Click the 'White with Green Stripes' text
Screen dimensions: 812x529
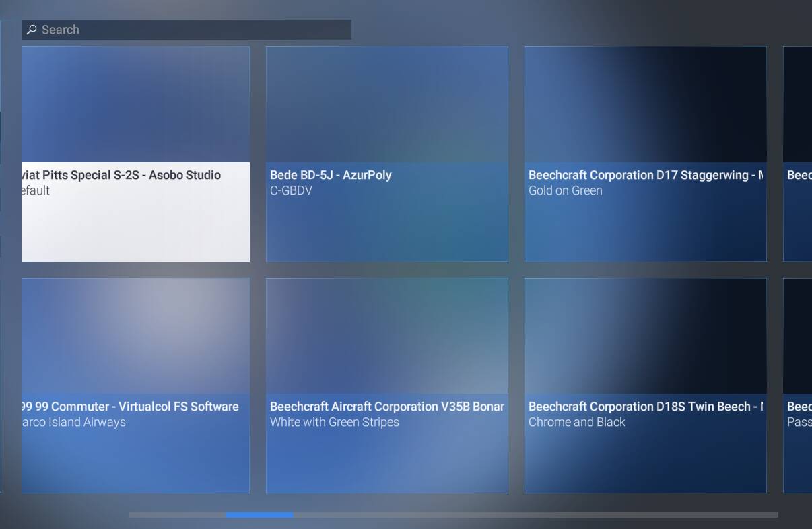click(x=335, y=422)
